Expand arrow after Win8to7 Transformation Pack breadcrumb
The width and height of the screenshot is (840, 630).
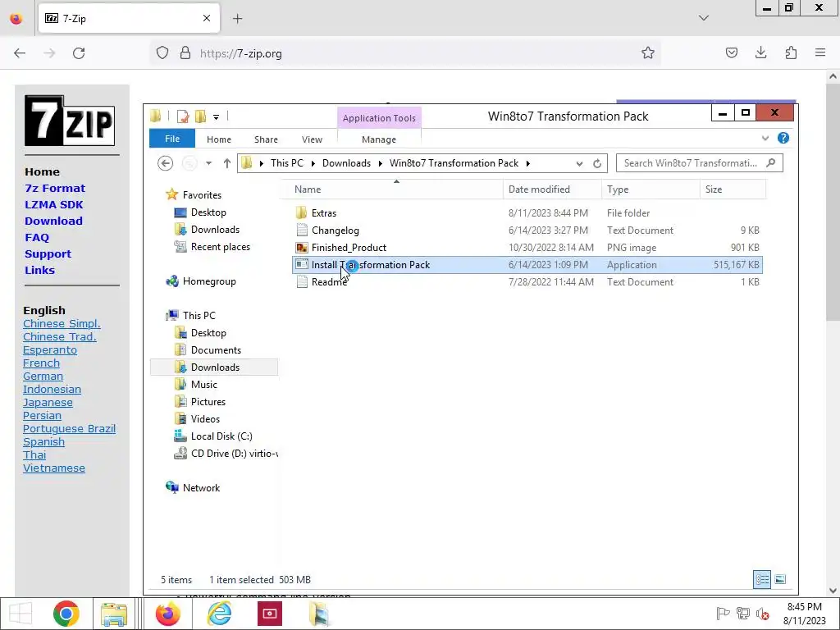click(x=527, y=163)
